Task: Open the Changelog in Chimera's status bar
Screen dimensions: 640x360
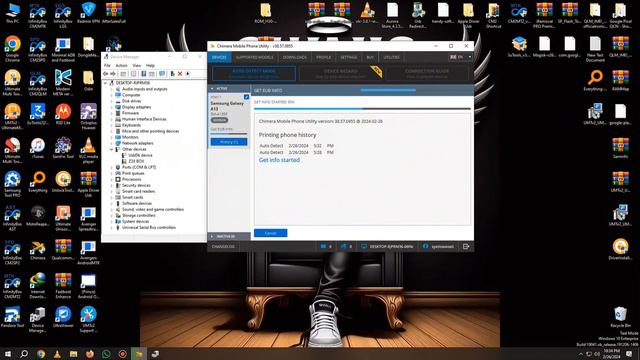Action: click(223, 247)
